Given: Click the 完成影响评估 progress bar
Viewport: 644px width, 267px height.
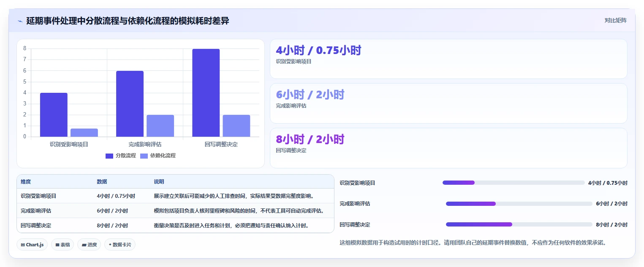Looking at the screenshot, I should 519,204.
